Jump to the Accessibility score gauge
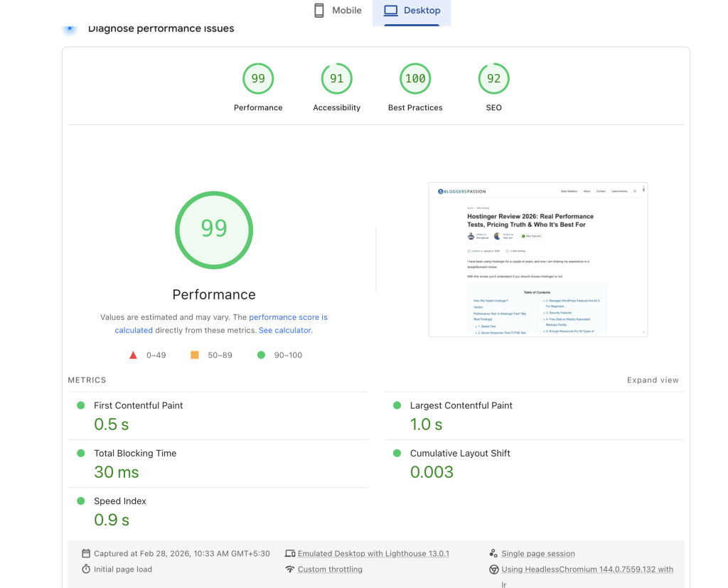Image resolution: width=728 pixels, height=588 pixels. [336, 79]
